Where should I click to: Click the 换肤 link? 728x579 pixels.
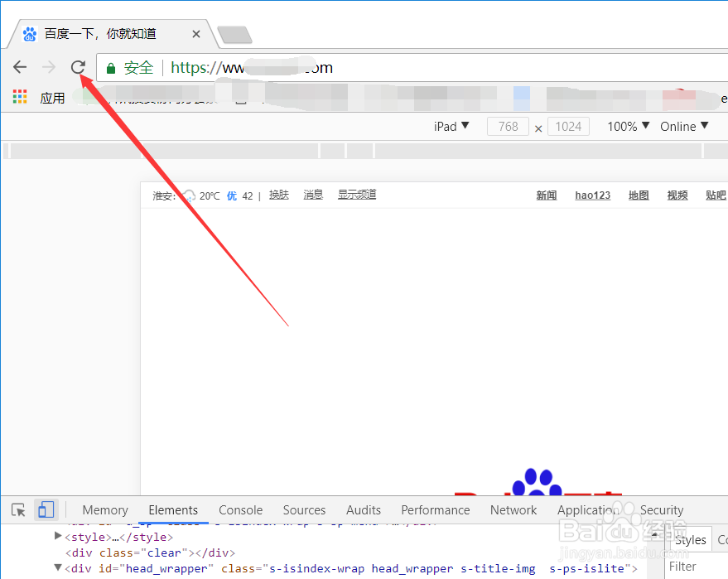[x=278, y=195]
